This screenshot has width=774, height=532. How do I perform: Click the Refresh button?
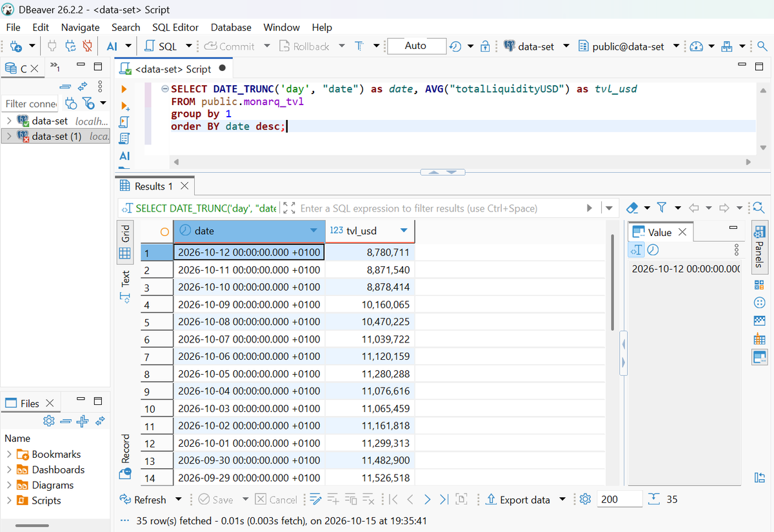click(x=143, y=500)
